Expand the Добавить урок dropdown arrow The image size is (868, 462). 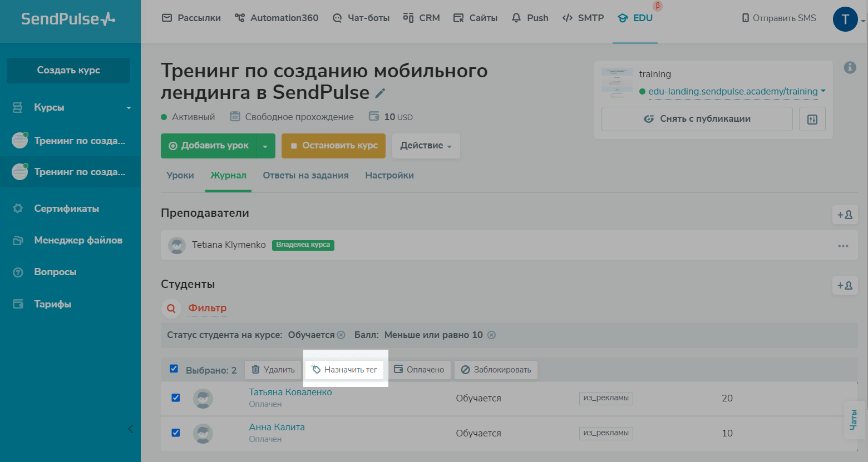[x=265, y=146]
